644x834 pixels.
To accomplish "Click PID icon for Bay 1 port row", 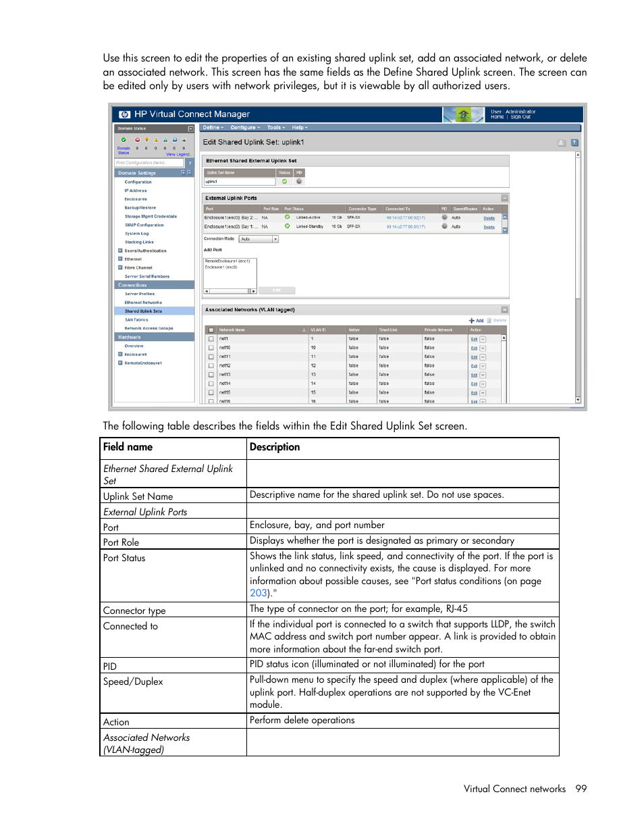I will [444, 226].
